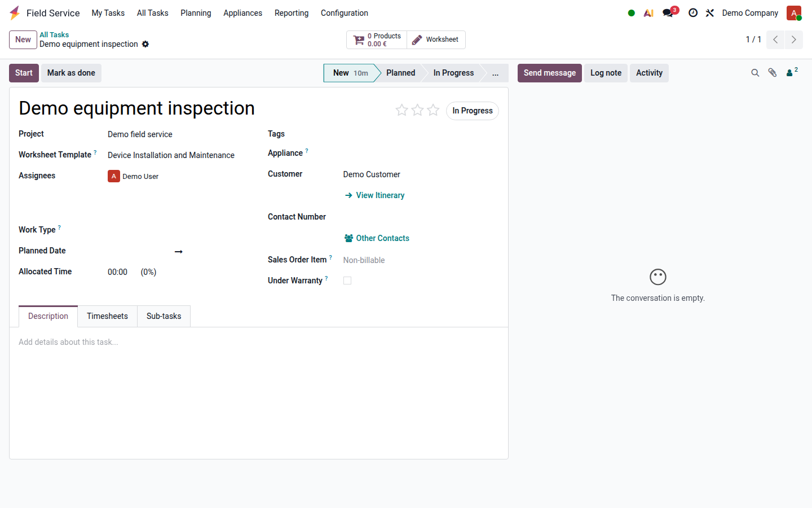Open the conversations icon with 3 badge

pyautogui.click(x=669, y=12)
